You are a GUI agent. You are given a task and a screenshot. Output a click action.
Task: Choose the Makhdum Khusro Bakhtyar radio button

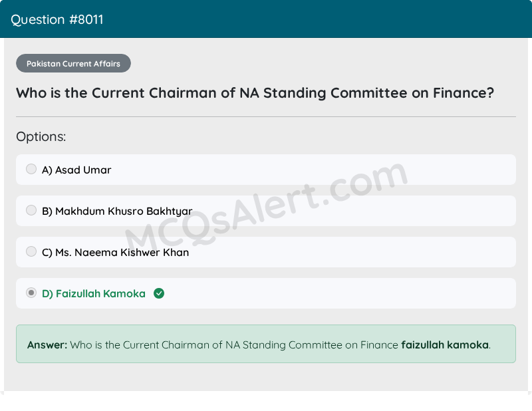pos(31,210)
